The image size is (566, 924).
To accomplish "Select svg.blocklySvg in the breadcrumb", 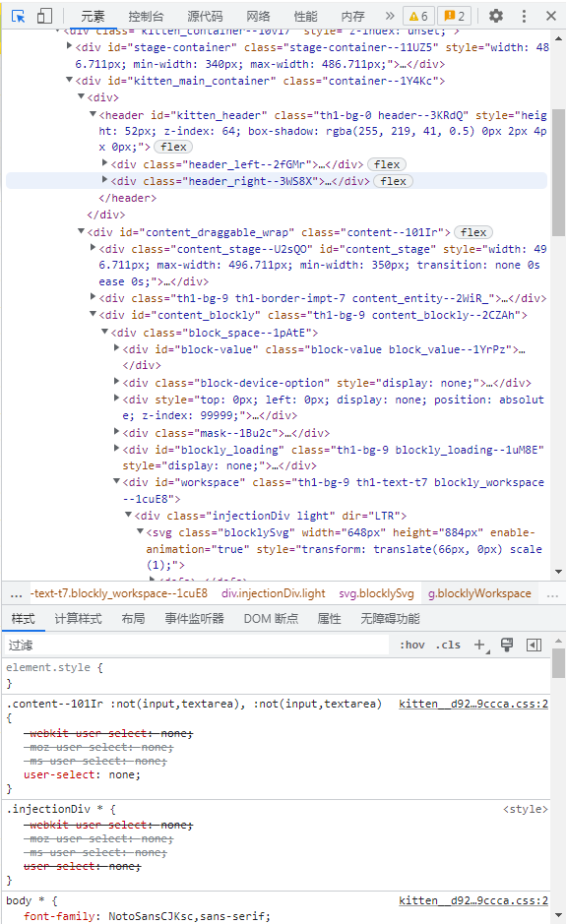I will [376, 593].
